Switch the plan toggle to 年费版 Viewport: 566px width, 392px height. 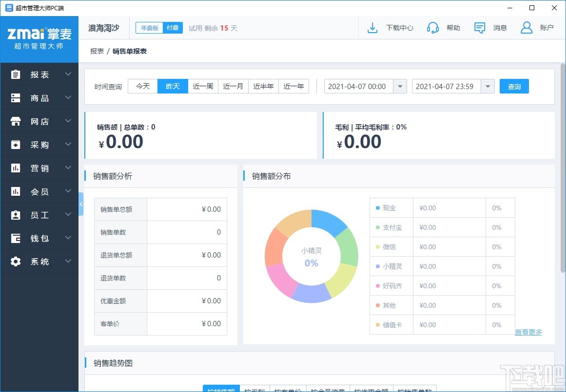click(149, 28)
